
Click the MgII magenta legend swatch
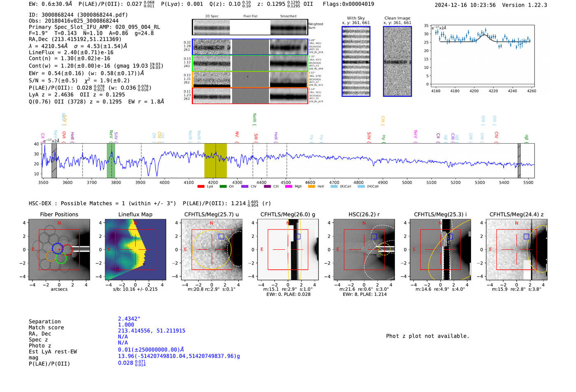click(x=289, y=186)
